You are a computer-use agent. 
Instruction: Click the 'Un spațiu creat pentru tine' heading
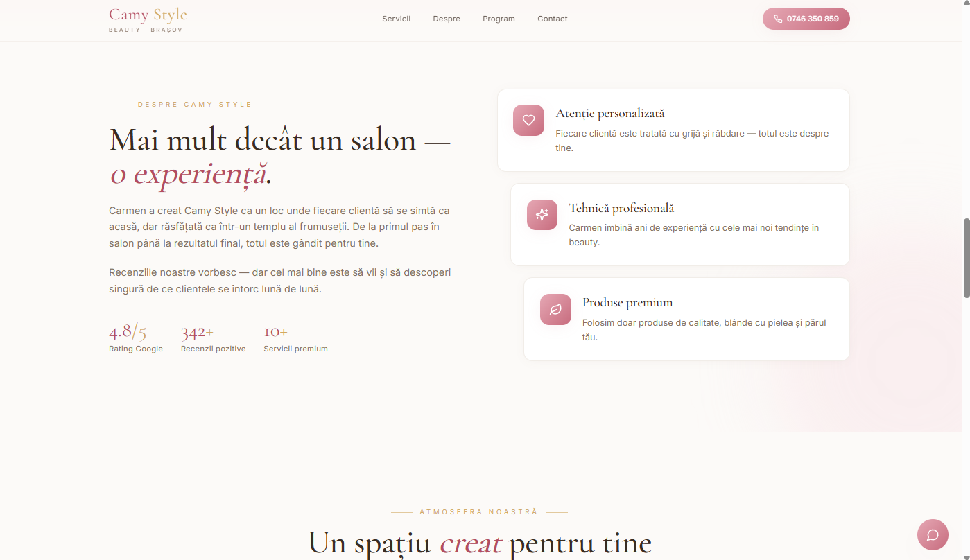click(x=480, y=543)
